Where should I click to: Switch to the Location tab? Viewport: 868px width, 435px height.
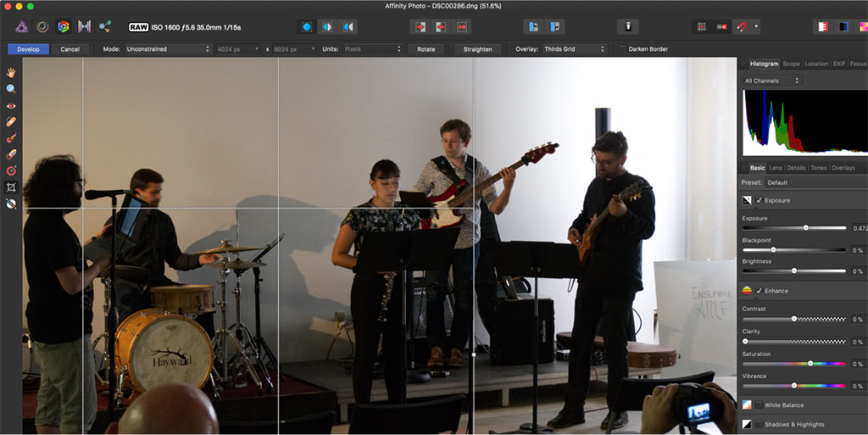coord(816,64)
